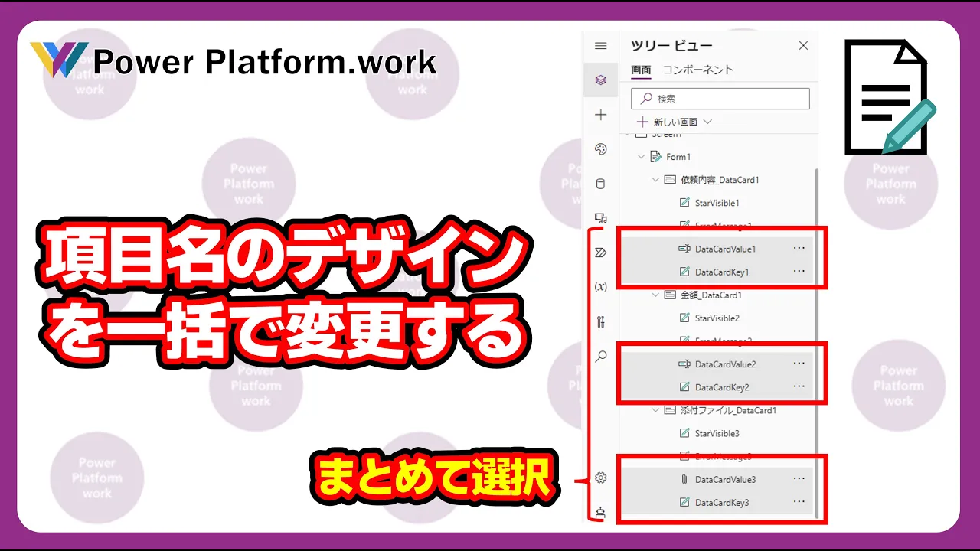Viewport: 980px width, 551px height.
Task: Switch to the コンポーネント tab
Action: pos(697,70)
